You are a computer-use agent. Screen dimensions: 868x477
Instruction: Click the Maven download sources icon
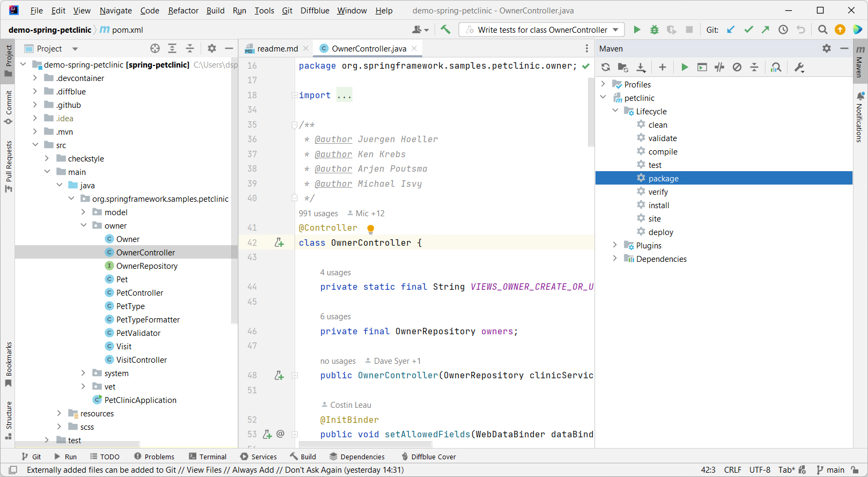tap(641, 67)
